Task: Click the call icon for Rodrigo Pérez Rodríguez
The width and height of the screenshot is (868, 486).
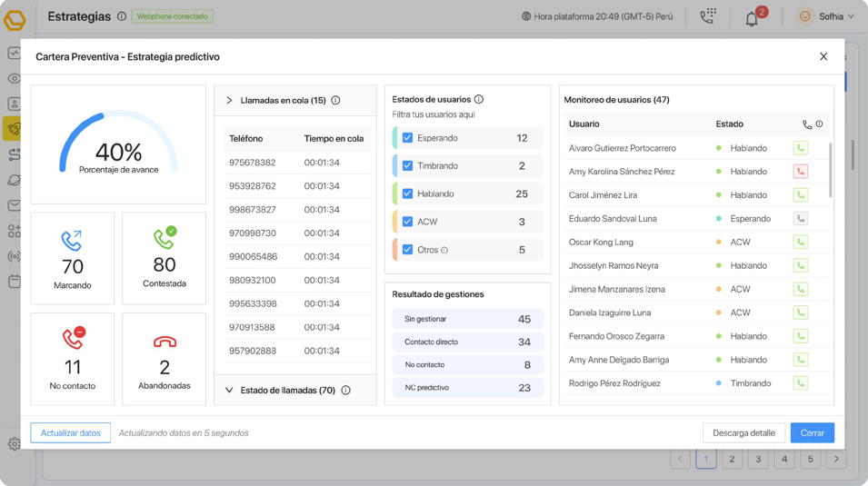Action: (x=801, y=383)
